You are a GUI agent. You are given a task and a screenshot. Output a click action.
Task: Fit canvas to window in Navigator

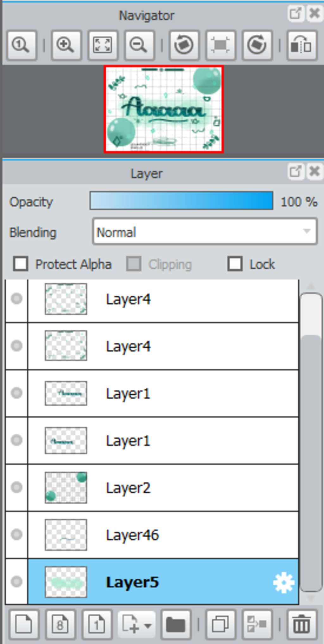102,45
